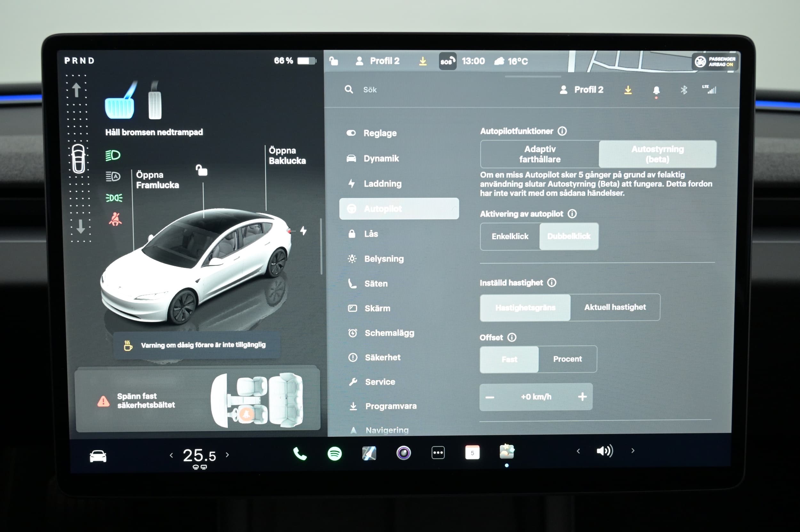
Task: Choose Enkelklick for autopilot activation
Action: 510,236
